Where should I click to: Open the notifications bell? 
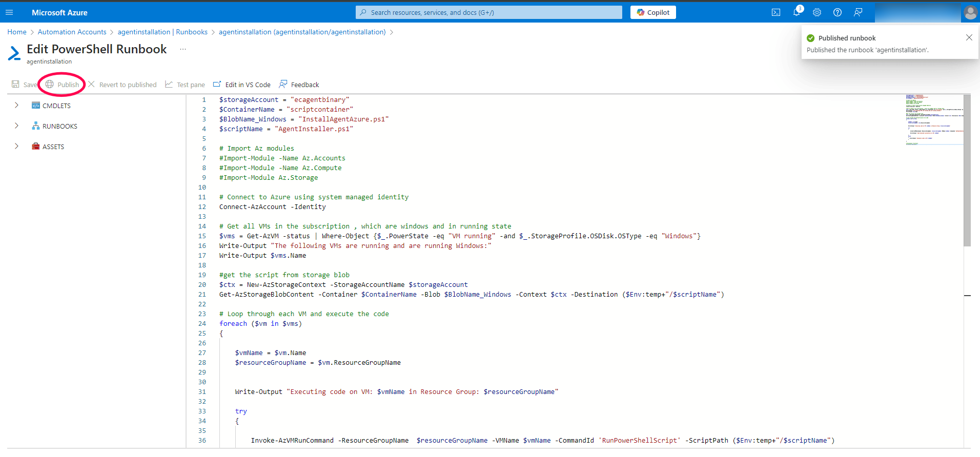pyautogui.click(x=797, y=12)
